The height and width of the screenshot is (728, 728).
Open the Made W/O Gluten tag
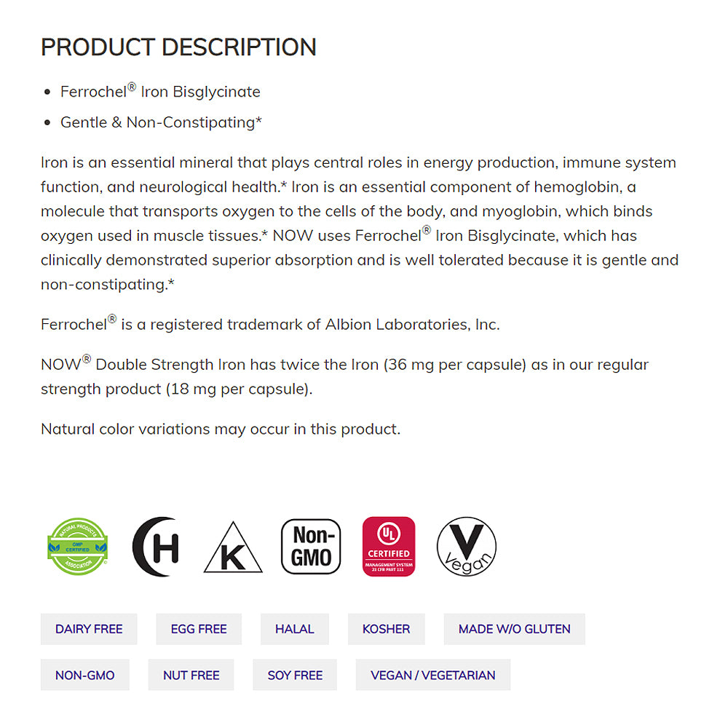(514, 629)
